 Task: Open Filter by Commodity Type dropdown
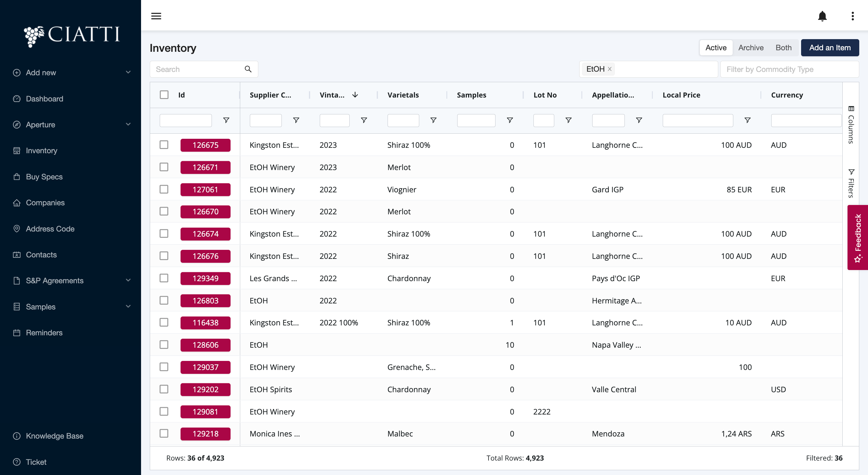click(x=789, y=69)
